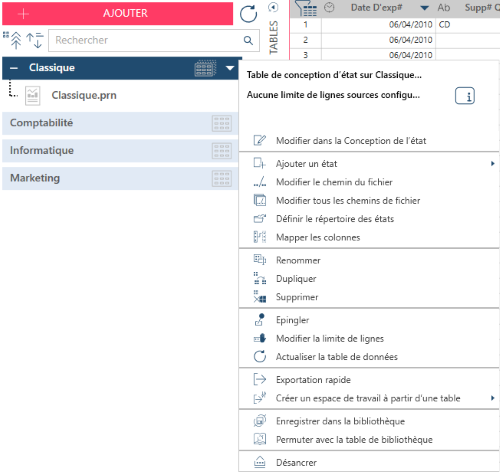Click the submenu arrow beside Ajouter un état

[493, 163]
